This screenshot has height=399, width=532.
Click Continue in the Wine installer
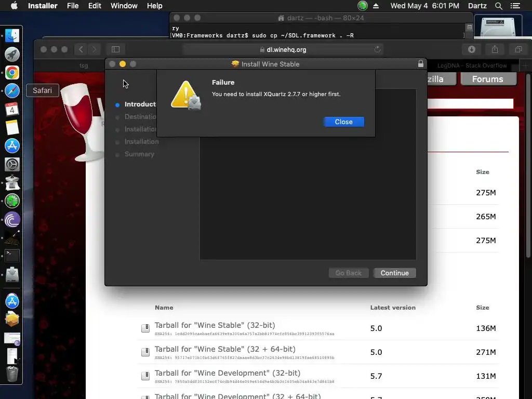[395, 273]
